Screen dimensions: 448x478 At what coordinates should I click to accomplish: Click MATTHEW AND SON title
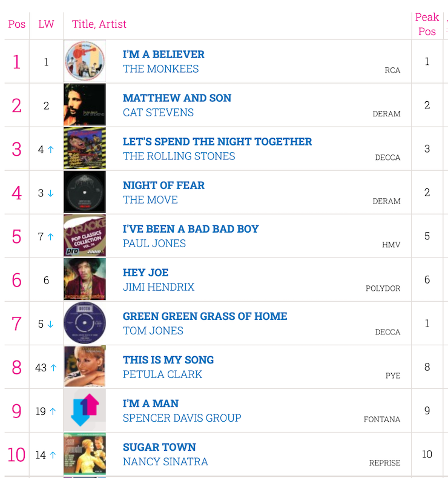[x=177, y=98]
